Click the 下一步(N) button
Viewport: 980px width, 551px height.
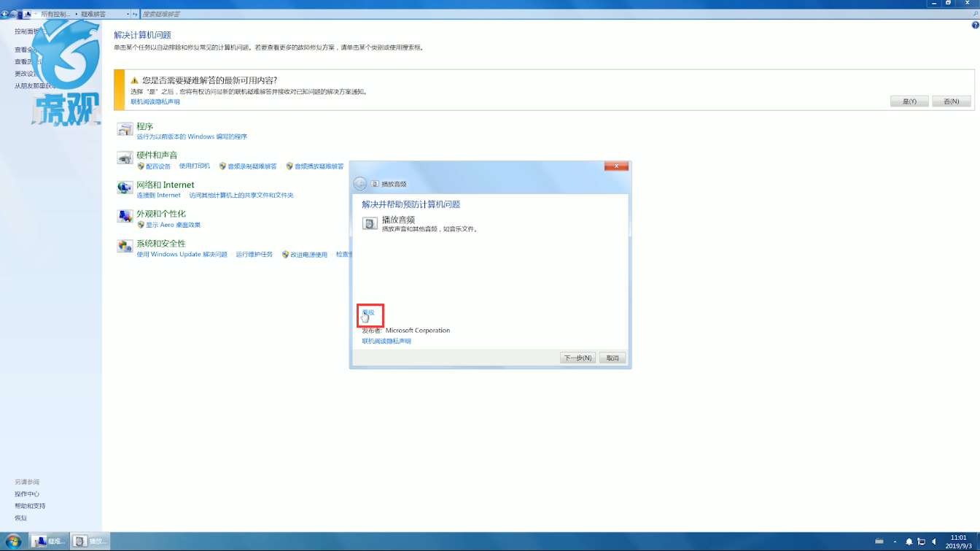coord(577,358)
